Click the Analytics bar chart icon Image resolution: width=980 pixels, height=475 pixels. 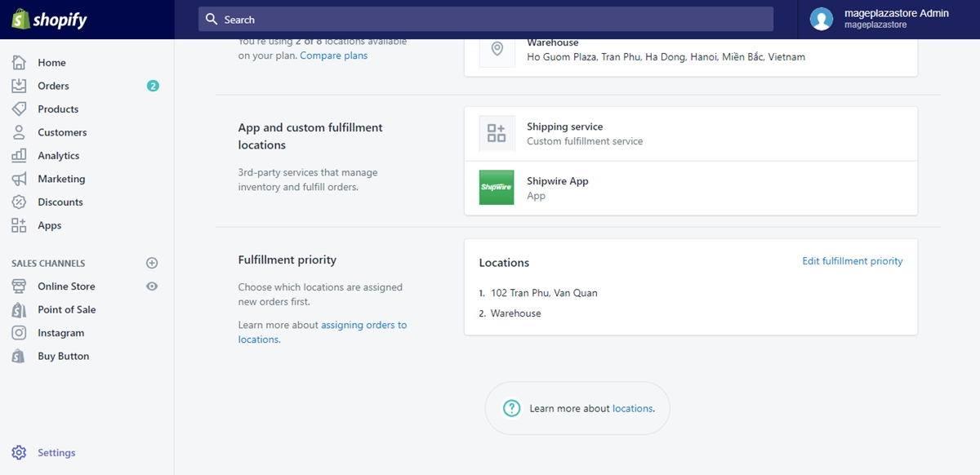[19, 156]
